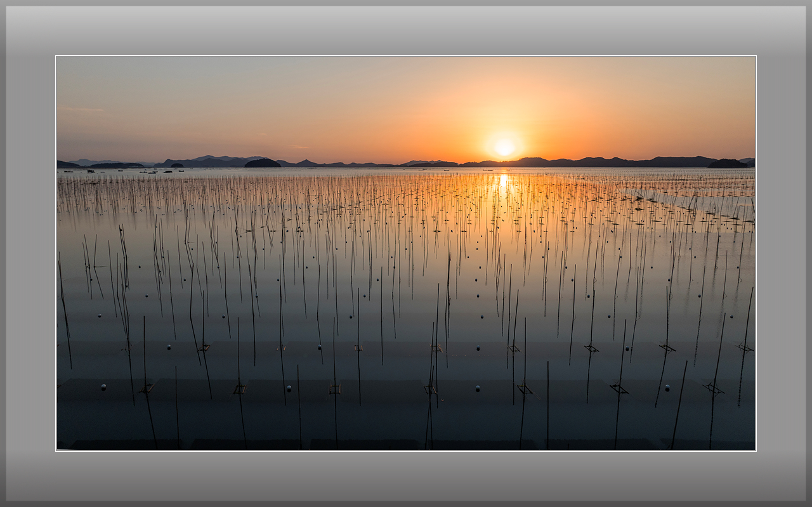Click the displayed sunset seascape photo
This screenshot has width=812, height=507.
click(x=406, y=253)
